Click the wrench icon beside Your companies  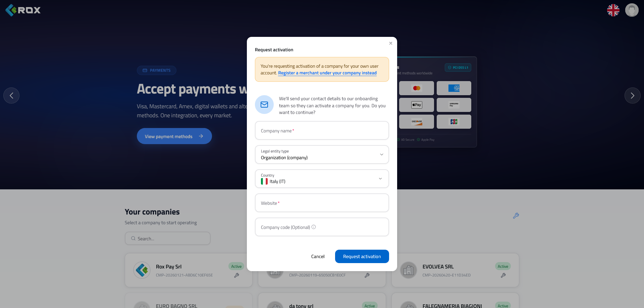coord(516,216)
